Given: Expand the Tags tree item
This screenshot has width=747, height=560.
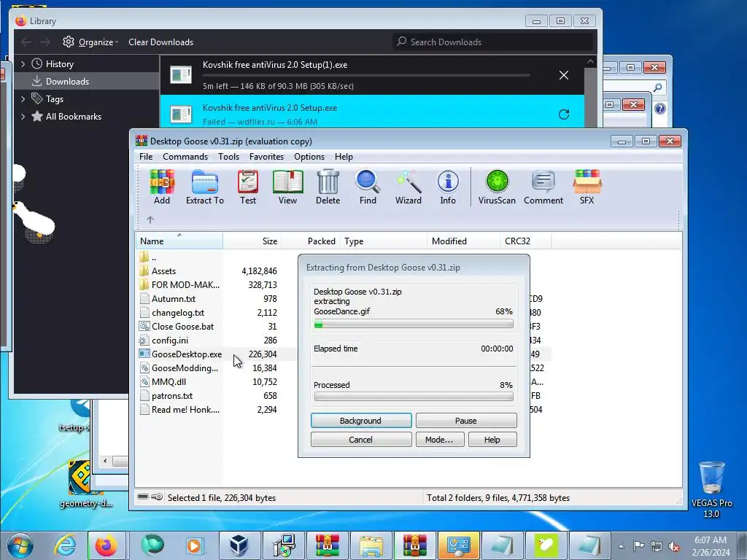Looking at the screenshot, I should pyautogui.click(x=23, y=99).
